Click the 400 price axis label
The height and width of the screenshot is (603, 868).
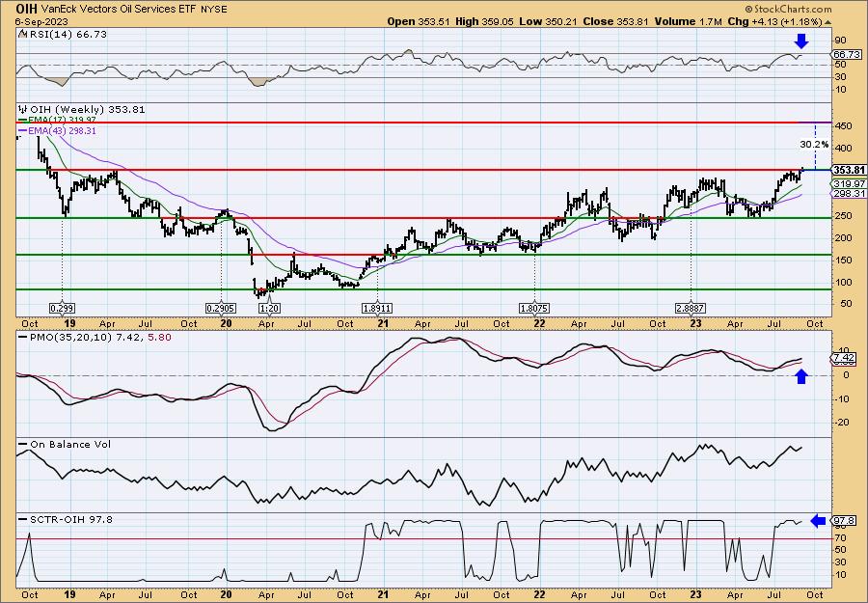click(x=844, y=148)
